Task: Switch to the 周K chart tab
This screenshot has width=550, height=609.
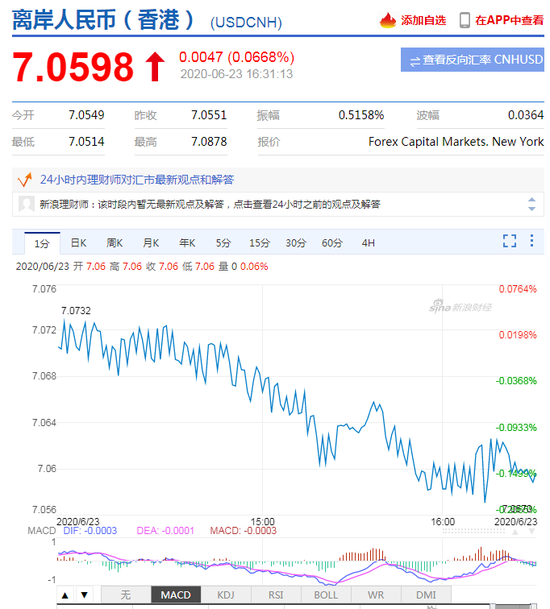Action: click(x=115, y=243)
